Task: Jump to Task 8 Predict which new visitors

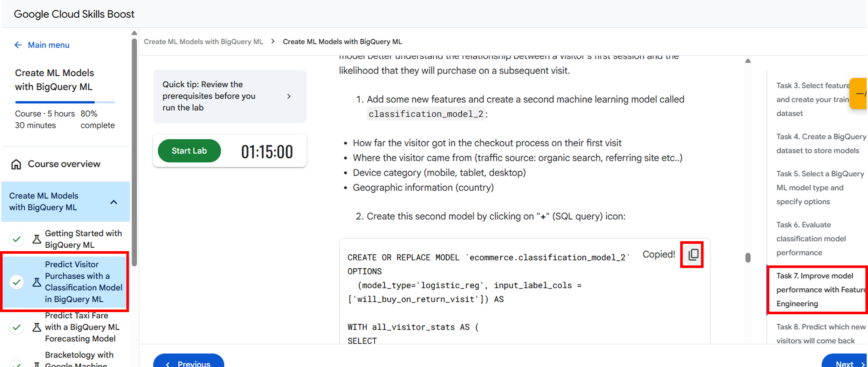Action: (x=821, y=334)
